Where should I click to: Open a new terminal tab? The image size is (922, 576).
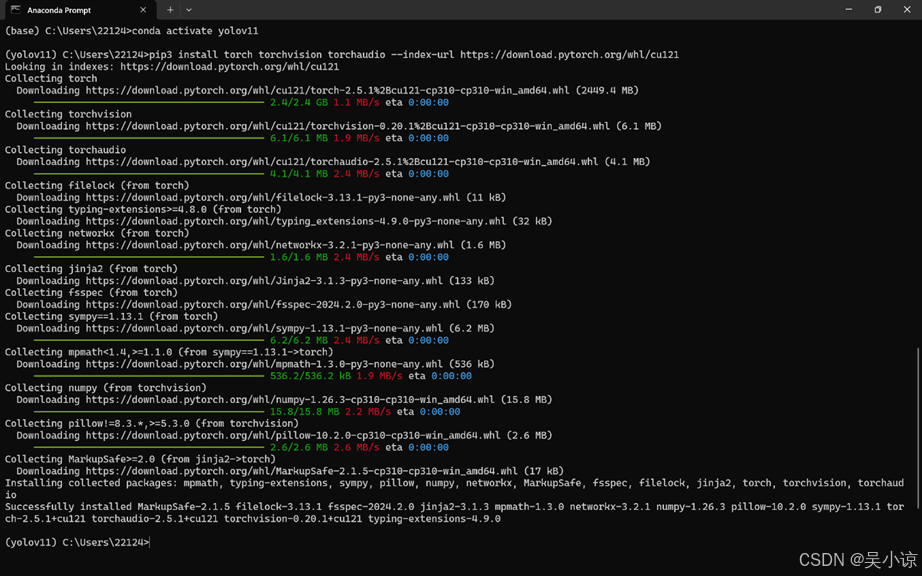170,10
